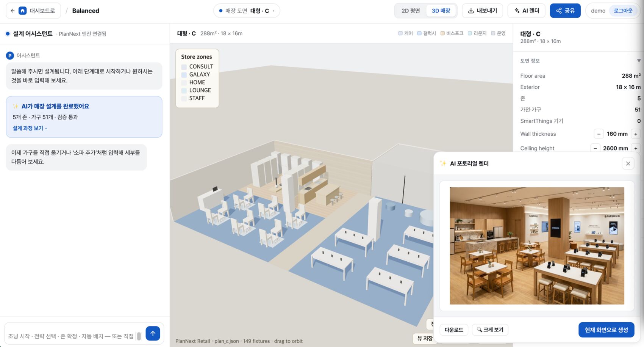Click sparkle icon in AI 포토리얼 렌더 header

tap(443, 163)
